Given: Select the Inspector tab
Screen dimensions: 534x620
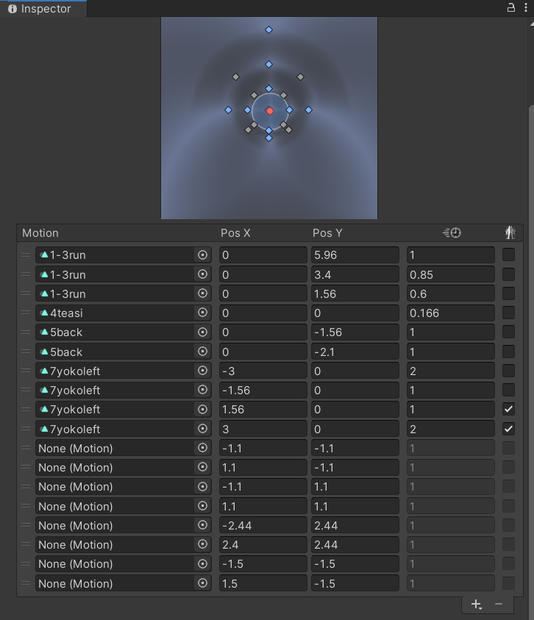Looking at the screenshot, I should click(x=43, y=9).
